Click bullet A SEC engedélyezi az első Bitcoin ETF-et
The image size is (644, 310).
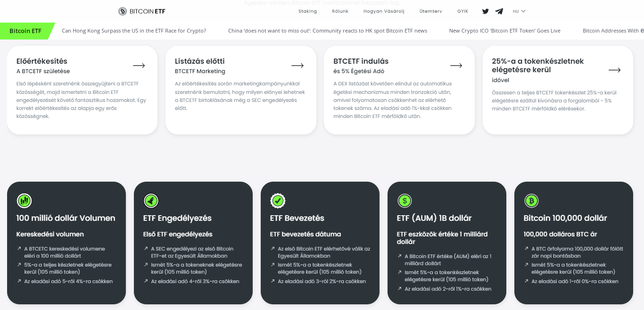coord(192,252)
